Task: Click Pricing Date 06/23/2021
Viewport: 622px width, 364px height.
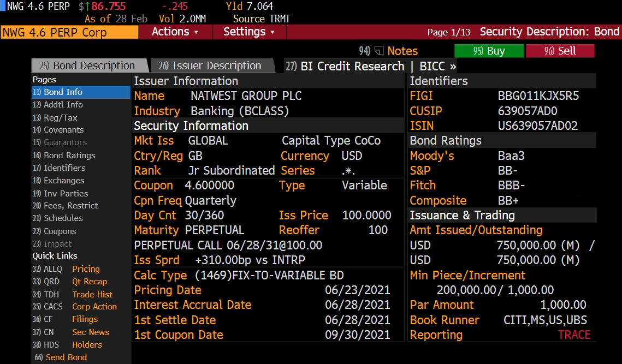Action: (x=357, y=290)
